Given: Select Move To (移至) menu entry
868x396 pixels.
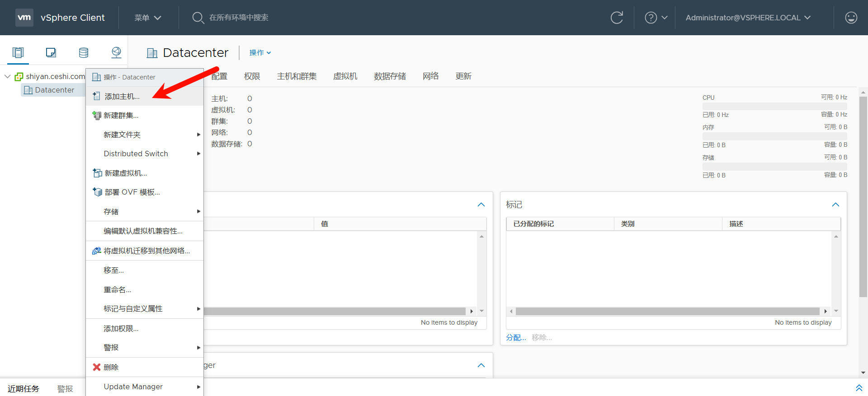Looking at the screenshot, I should coord(145,270).
